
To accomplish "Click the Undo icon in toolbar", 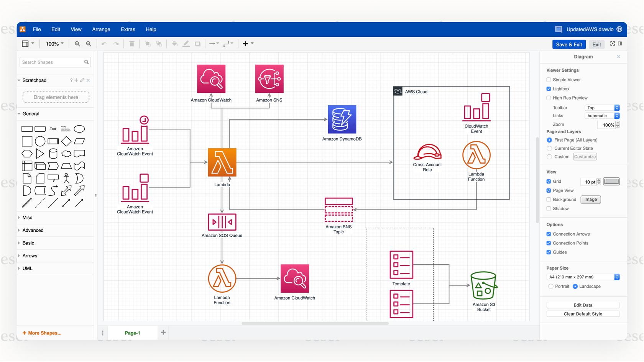I will (x=104, y=44).
